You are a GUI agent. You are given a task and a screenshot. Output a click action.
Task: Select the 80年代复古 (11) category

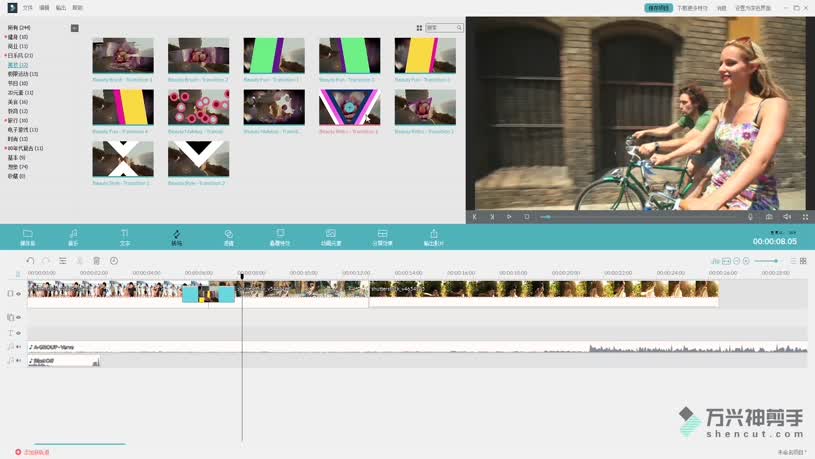pos(25,148)
